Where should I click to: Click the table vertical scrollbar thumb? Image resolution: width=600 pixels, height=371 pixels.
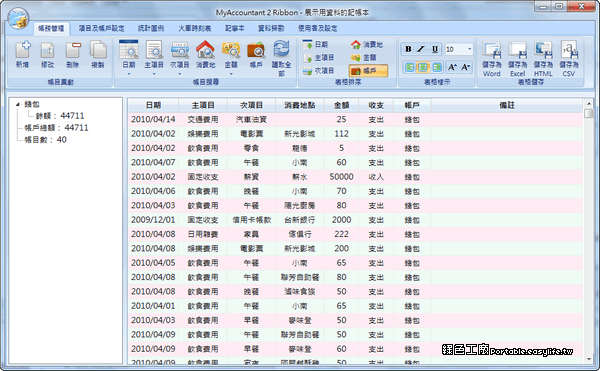(589, 114)
